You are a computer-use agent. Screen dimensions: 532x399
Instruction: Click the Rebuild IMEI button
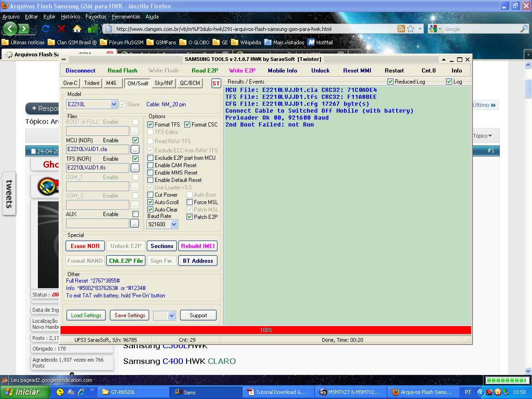click(198, 246)
